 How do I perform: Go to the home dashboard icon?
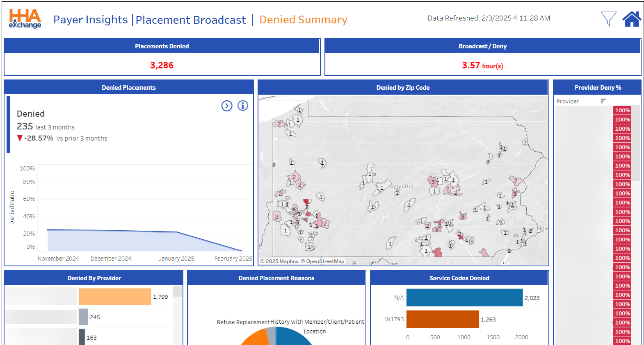(x=631, y=19)
